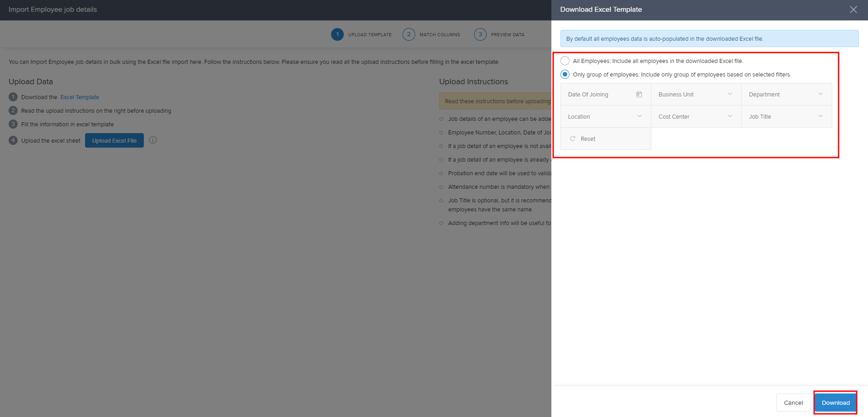
Task: Open the Excel Template link
Action: pyautogui.click(x=80, y=97)
